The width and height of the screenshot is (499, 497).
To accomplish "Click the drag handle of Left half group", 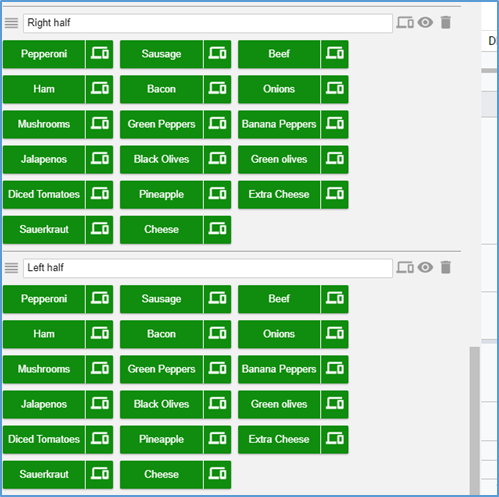I will click(x=11, y=267).
